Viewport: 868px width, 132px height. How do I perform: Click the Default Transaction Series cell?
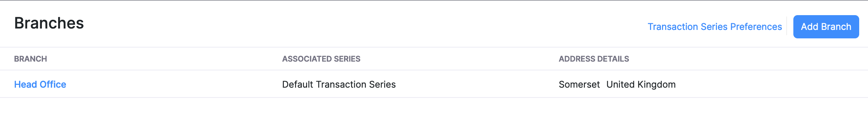click(x=339, y=84)
